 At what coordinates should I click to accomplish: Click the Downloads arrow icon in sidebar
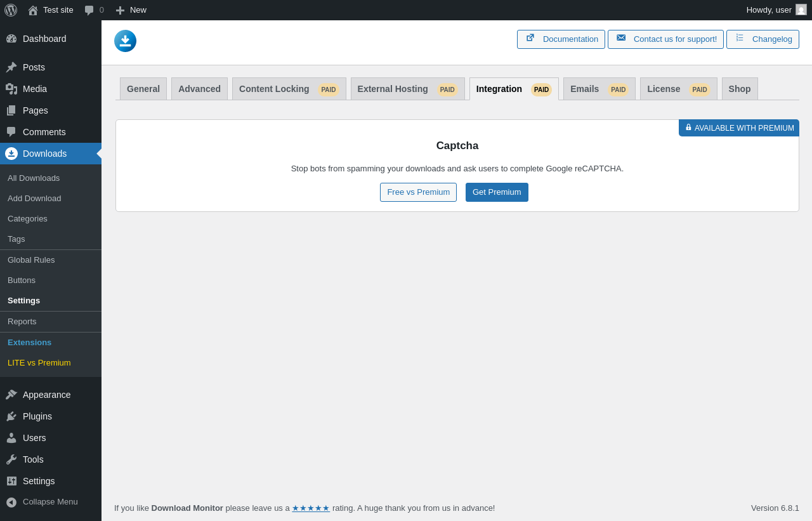11,154
